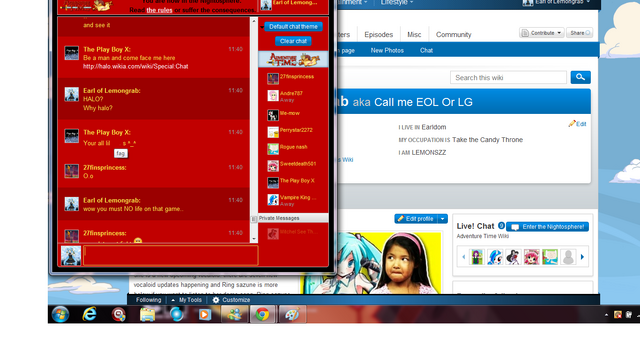Expand the My Tools menu
Screen dimensions: 640x360
186,300
